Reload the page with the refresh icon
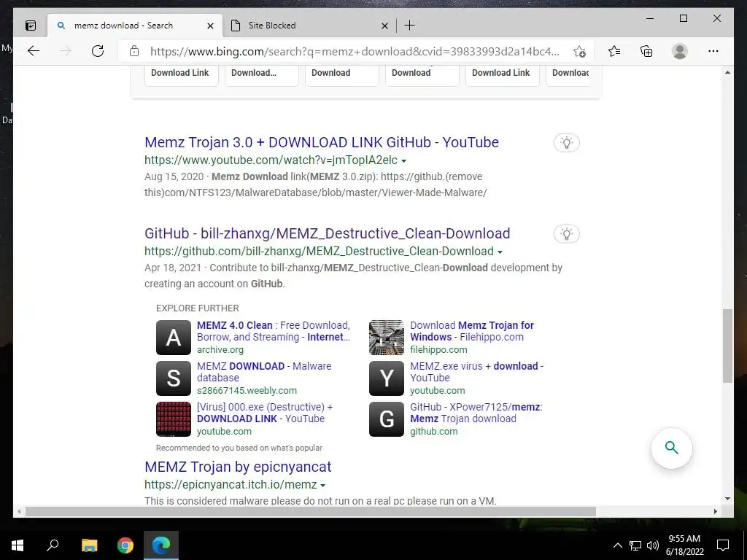 coord(98,51)
